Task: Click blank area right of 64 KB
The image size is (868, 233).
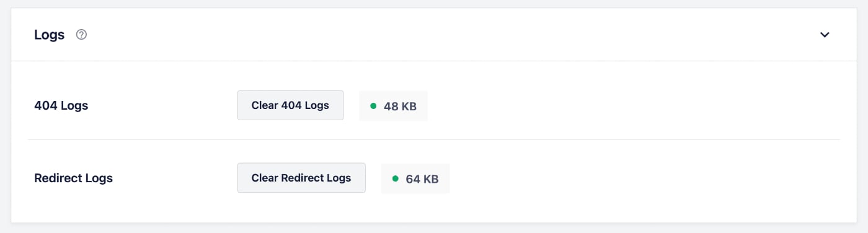Action: click(645, 178)
